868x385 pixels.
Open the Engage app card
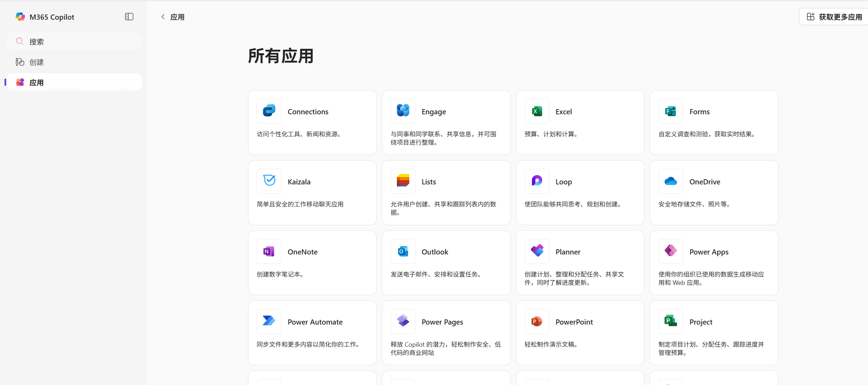coord(446,123)
